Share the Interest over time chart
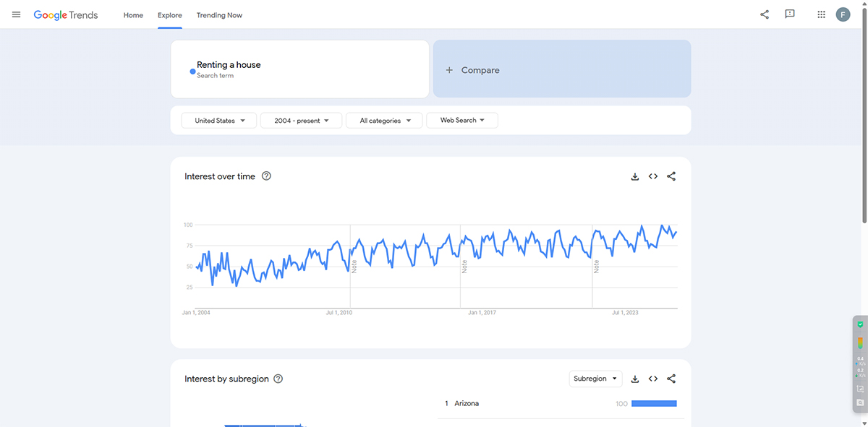 (671, 176)
